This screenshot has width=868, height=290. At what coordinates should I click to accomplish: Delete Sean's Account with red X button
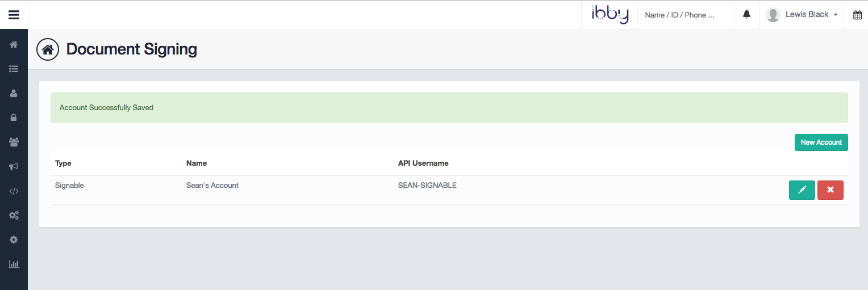(x=830, y=190)
